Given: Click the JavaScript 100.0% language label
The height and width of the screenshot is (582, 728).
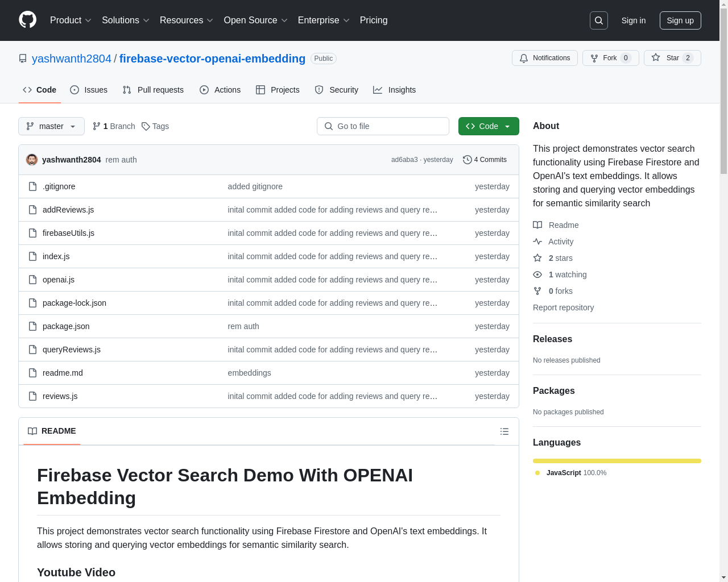Looking at the screenshot, I should click(570, 473).
